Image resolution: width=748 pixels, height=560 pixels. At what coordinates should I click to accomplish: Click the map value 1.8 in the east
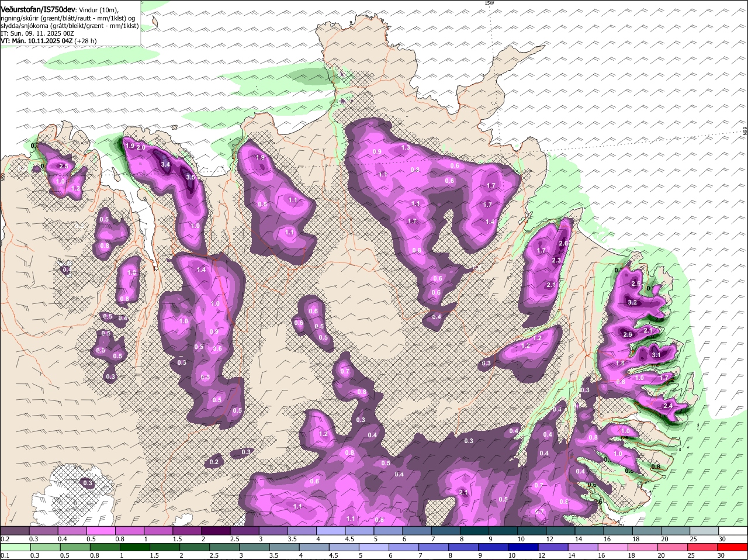(x=621, y=364)
